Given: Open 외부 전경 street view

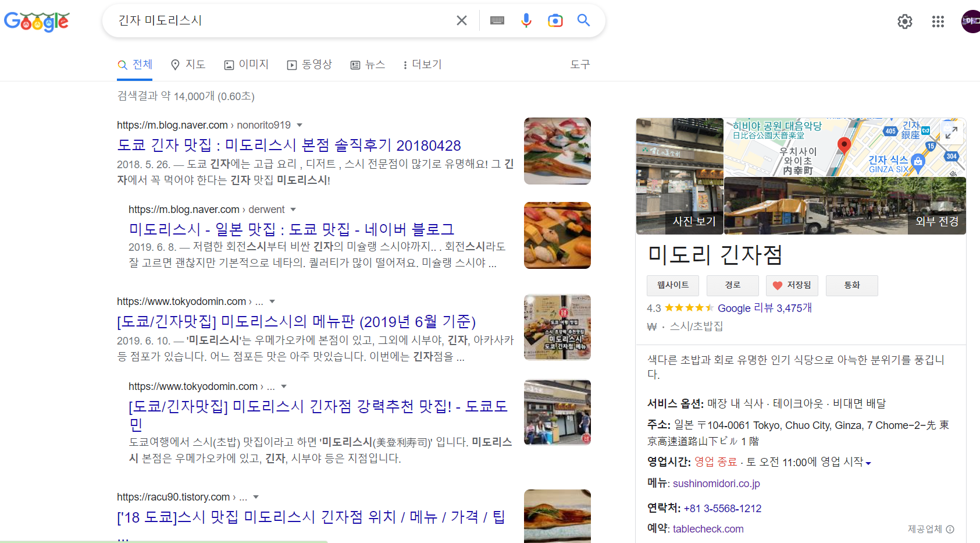Looking at the screenshot, I should coord(936,222).
